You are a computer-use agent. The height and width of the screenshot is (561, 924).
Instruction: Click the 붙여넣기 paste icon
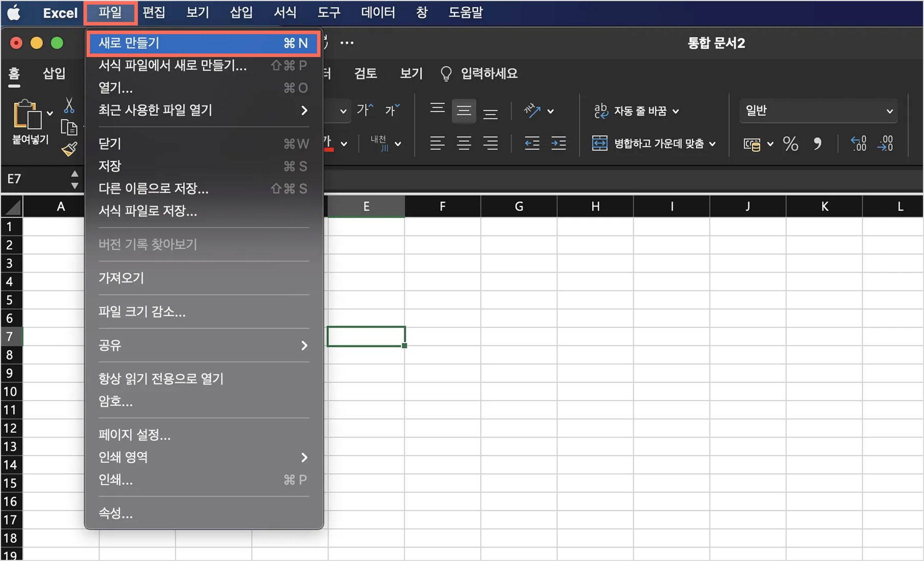[28, 114]
